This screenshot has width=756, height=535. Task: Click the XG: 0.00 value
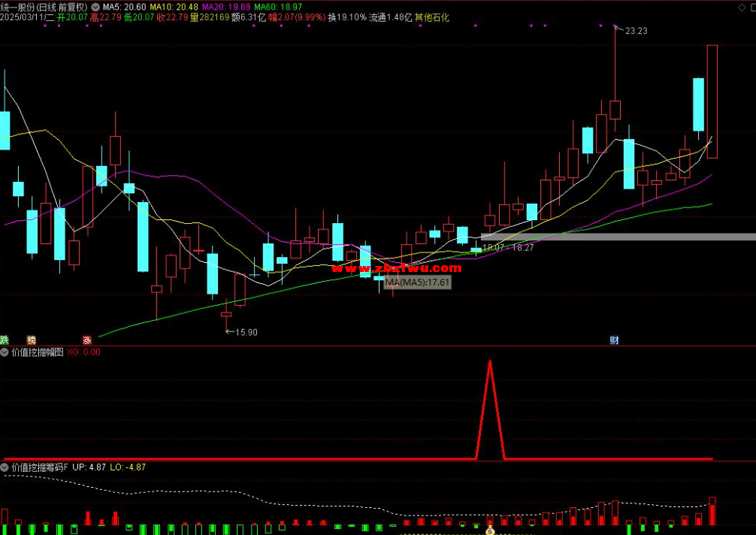(84, 352)
